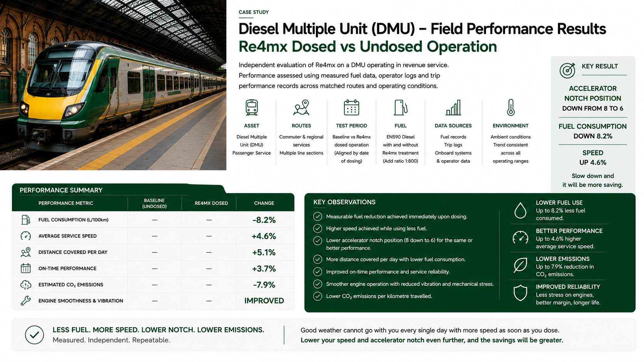Click the train photo at the station
The width and height of the screenshot is (644, 362).
coord(113,85)
